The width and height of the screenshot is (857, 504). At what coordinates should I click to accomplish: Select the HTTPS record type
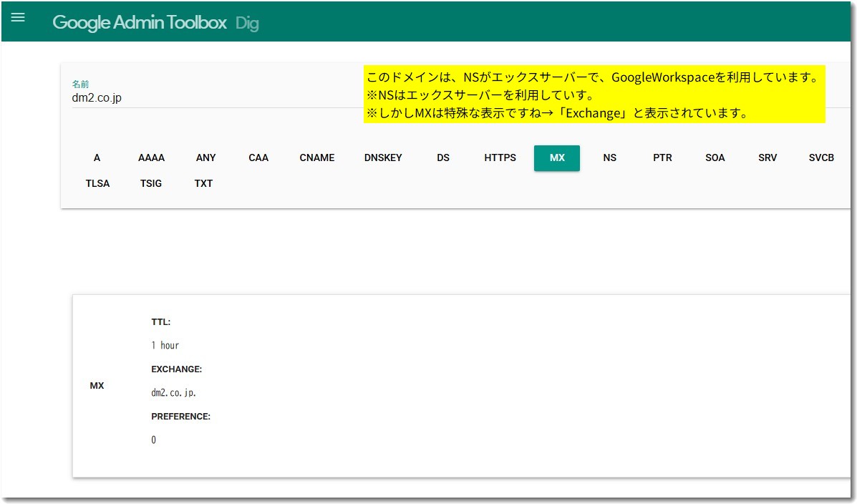[x=500, y=157]
